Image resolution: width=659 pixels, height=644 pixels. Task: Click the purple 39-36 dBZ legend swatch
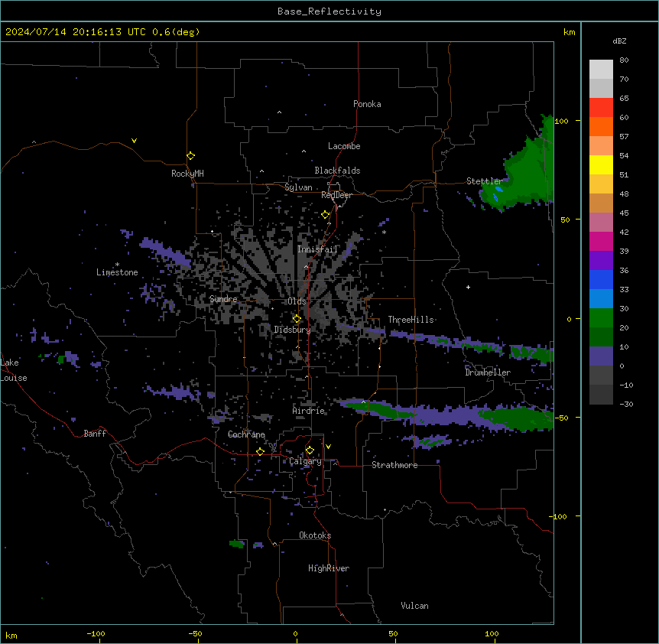pyautogui.click(x=601, y=261)
